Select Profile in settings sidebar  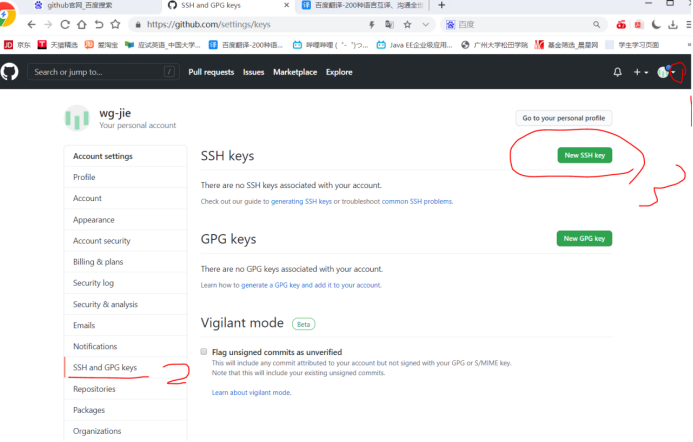coord(126,177)
